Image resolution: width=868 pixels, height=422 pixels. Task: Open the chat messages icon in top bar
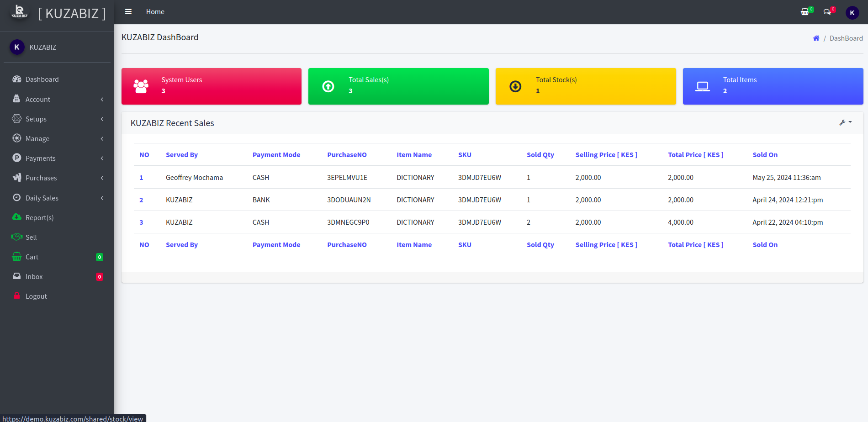[x=827, y=12]
